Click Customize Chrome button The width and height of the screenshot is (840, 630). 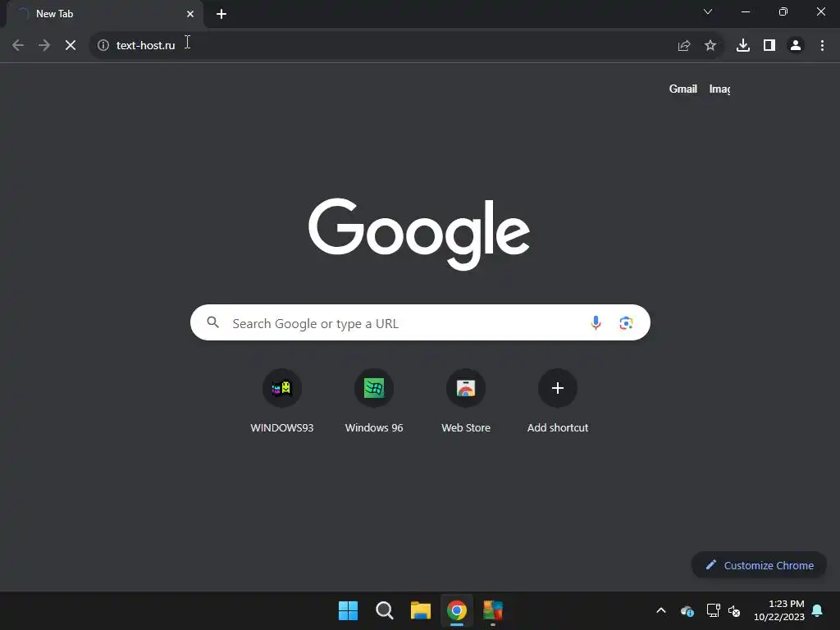coord(759,565)
